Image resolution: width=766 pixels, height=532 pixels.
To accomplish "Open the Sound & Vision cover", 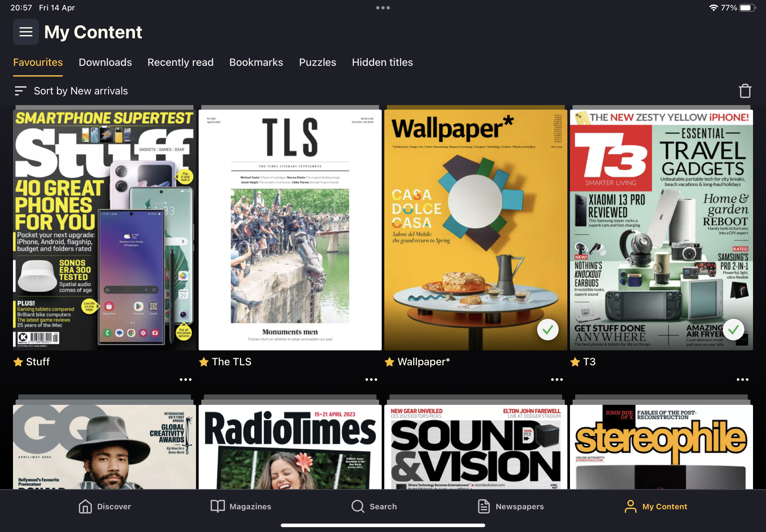I will coord(476,447).
